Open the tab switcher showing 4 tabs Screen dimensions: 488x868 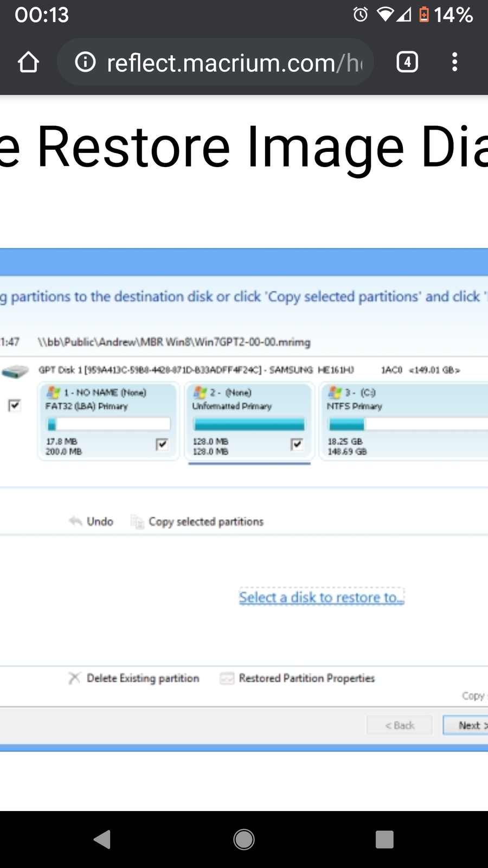tap(407, 62)
